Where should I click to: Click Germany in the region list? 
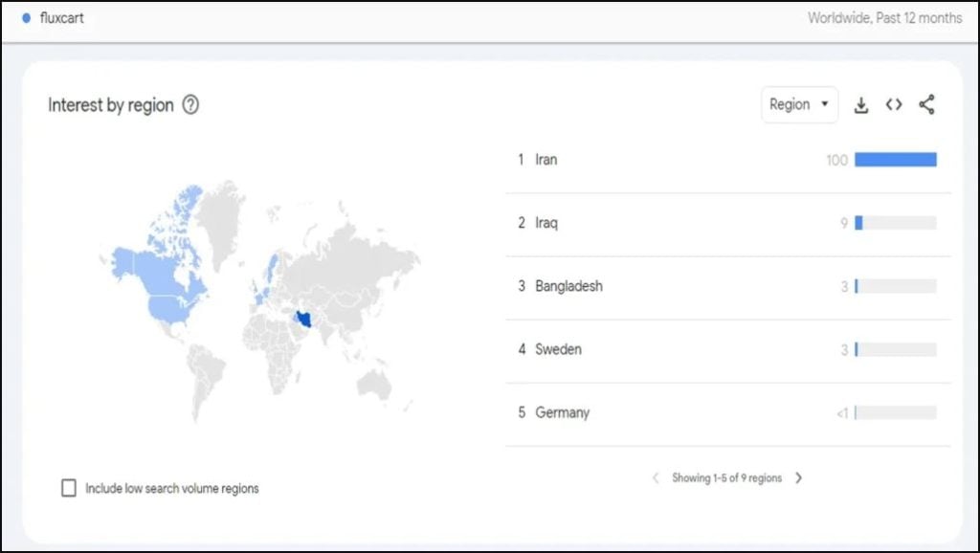click(x=562, y=412)
